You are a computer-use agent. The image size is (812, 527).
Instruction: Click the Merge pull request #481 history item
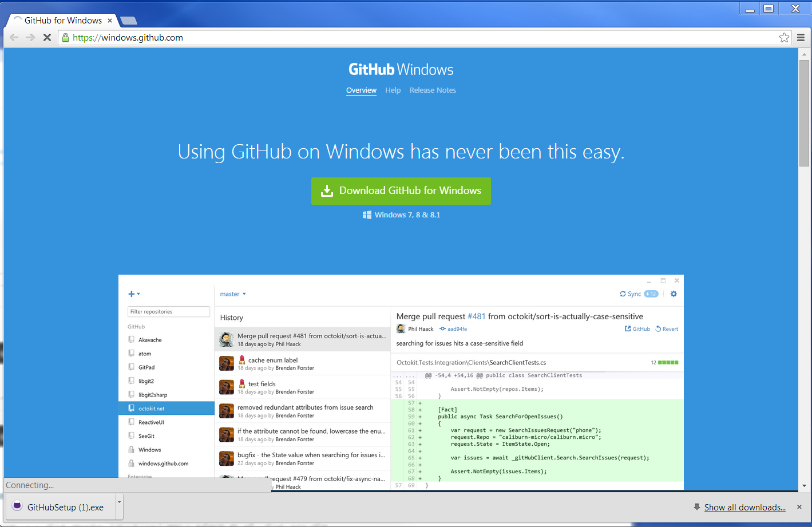click(x=303, y=339)
